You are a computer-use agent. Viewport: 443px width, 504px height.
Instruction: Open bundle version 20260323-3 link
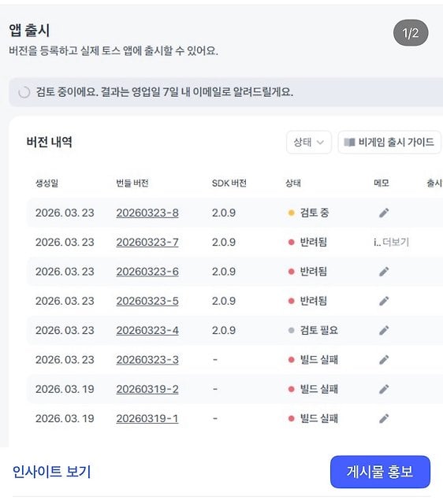[x=147, y=360]
